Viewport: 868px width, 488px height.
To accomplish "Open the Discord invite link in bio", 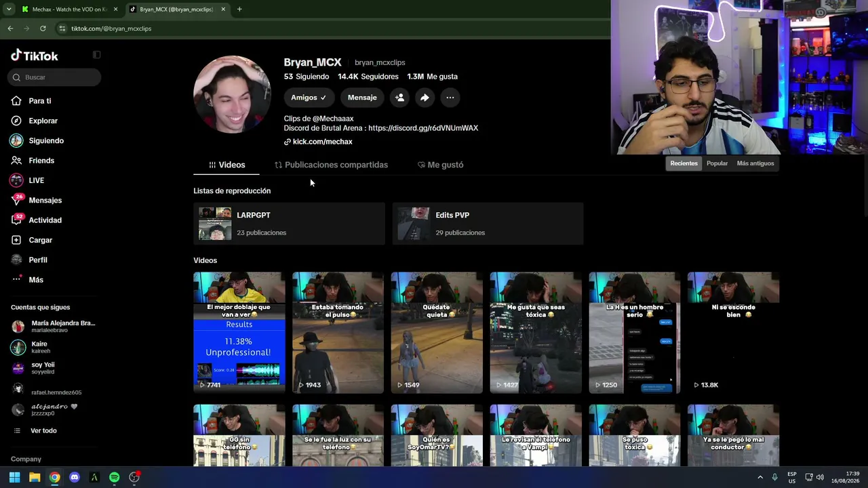I will 423,128.
